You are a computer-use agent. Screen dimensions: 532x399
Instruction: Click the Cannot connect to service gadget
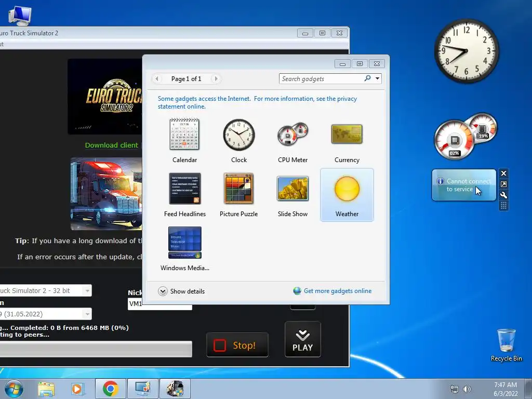(464, 185)
